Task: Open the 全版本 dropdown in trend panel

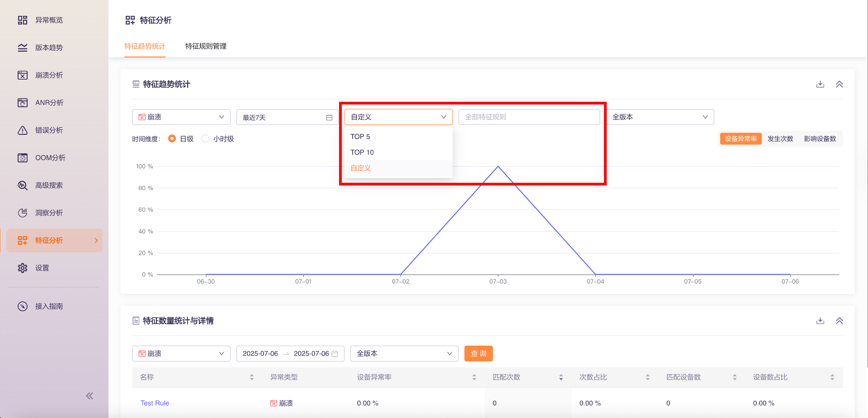Action: pos(660,117)
